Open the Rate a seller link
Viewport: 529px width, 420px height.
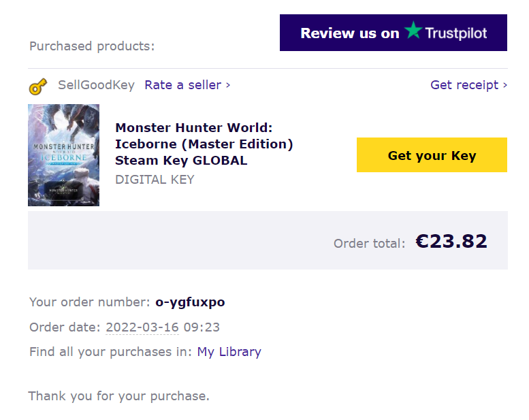click(182, 85)
